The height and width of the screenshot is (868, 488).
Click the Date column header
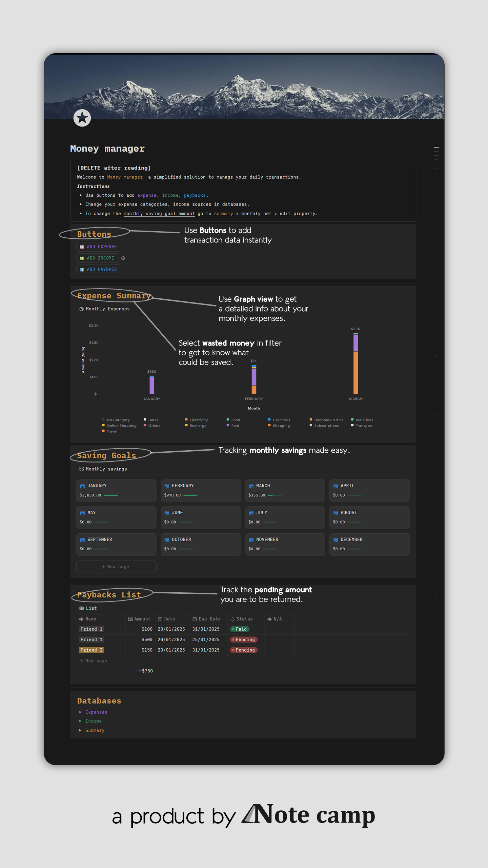pos(172,619)
